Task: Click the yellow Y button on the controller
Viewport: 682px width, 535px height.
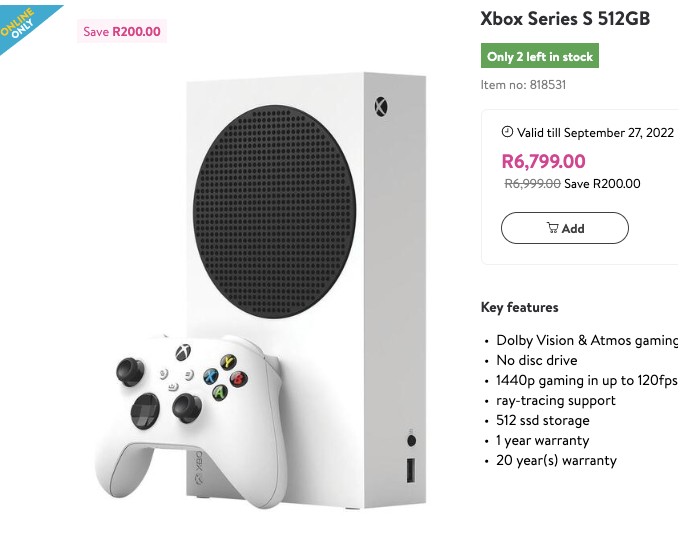Action: (x=229, y=362)
